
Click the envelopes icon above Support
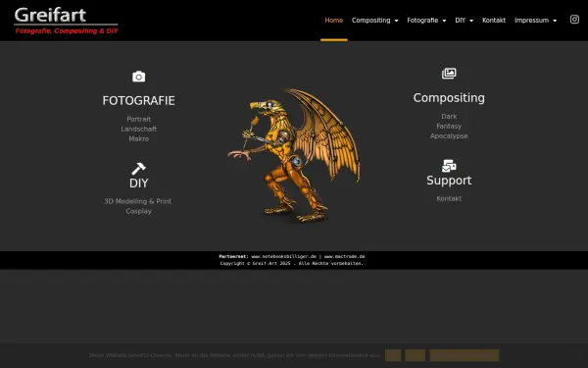pyautogui.click(x=449, y=166)
